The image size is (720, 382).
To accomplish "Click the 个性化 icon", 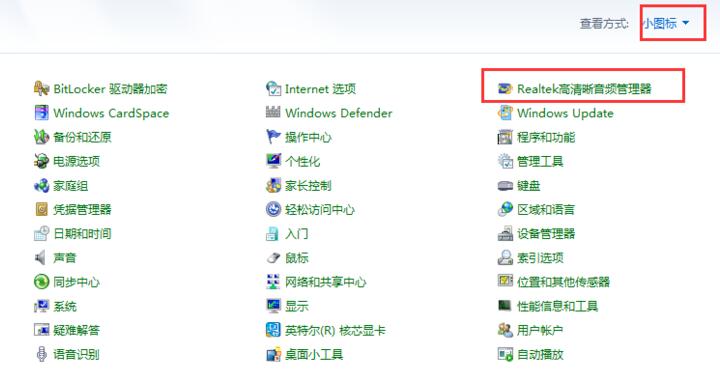I will tap(273, 161).
